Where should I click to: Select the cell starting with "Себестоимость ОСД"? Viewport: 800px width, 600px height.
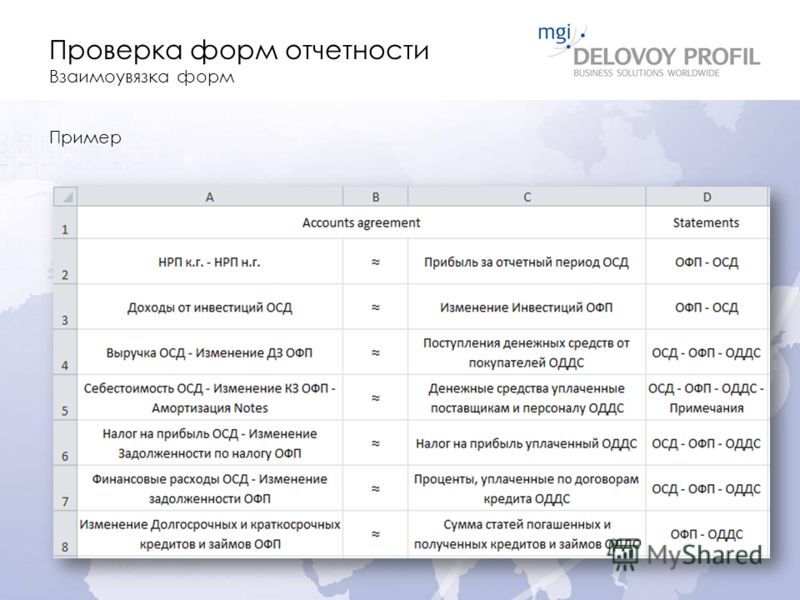pyautogui.click(x=210, y=398)
